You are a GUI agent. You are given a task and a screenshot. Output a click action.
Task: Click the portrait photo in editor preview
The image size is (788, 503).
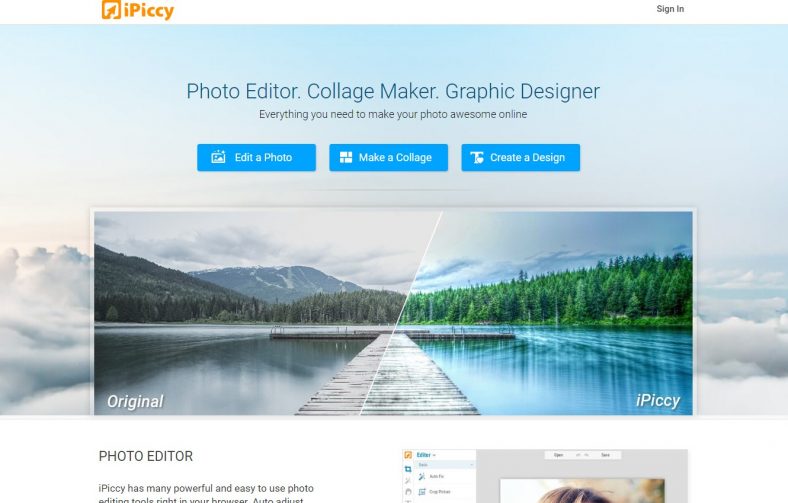[x=582, y=491]
